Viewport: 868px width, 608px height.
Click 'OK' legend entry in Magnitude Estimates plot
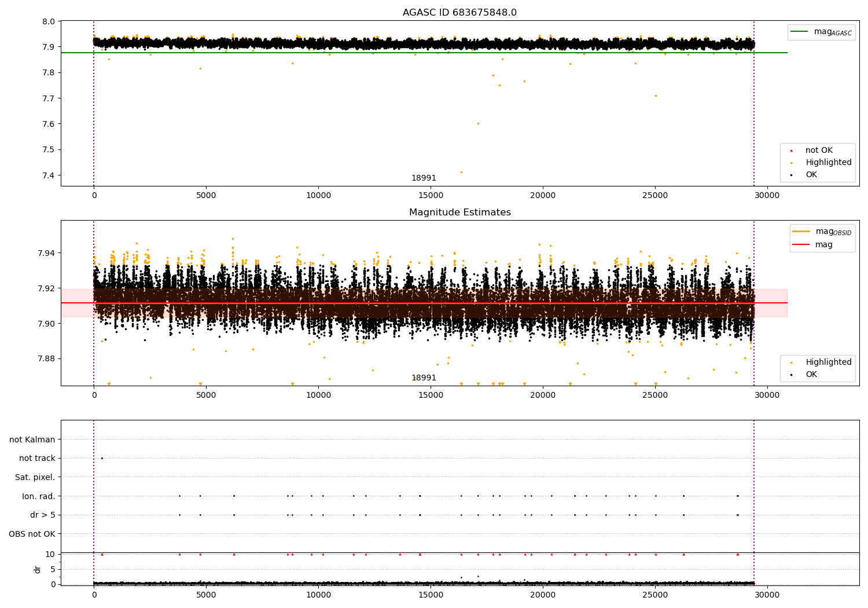pos(811,375)
